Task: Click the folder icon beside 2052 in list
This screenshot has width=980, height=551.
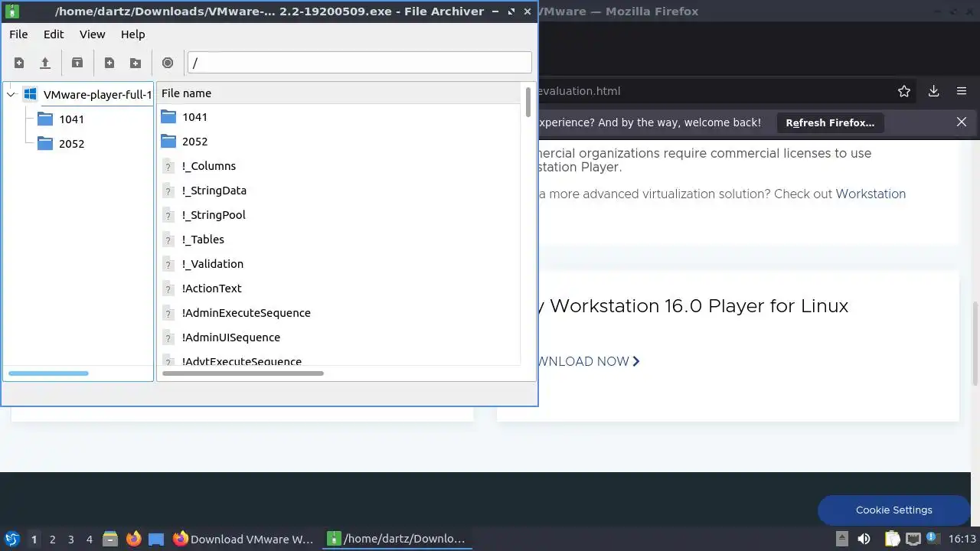Action: click(x=169, y=142)
